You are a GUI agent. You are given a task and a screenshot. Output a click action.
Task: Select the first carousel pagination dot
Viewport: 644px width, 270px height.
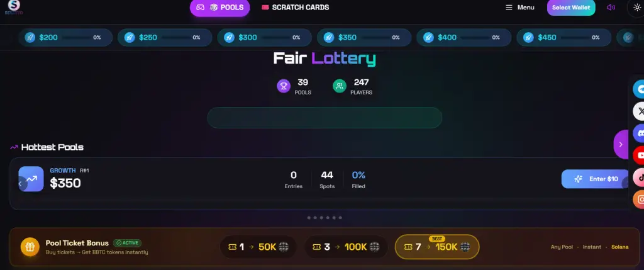[x=309, y=218]
